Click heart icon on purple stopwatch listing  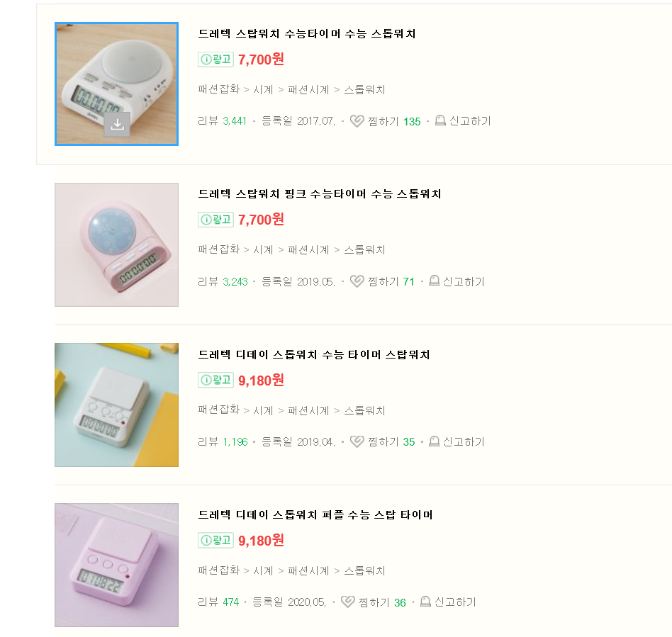tap(347, 602)
